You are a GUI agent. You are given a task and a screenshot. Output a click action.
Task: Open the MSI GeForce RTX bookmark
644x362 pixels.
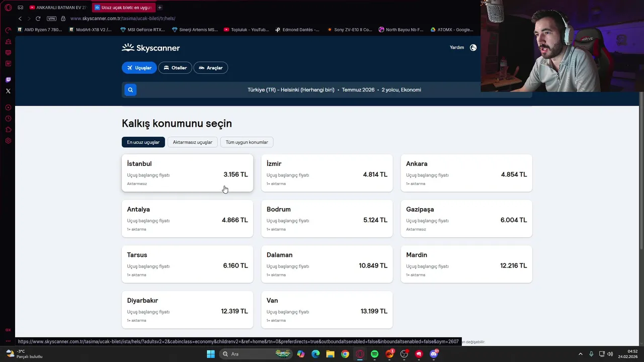tap(143, 30)
